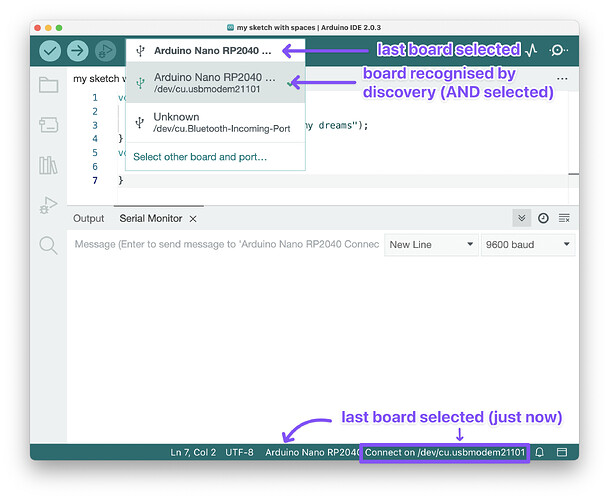Open the Boards Manager sidebar icon

point(48,125)
